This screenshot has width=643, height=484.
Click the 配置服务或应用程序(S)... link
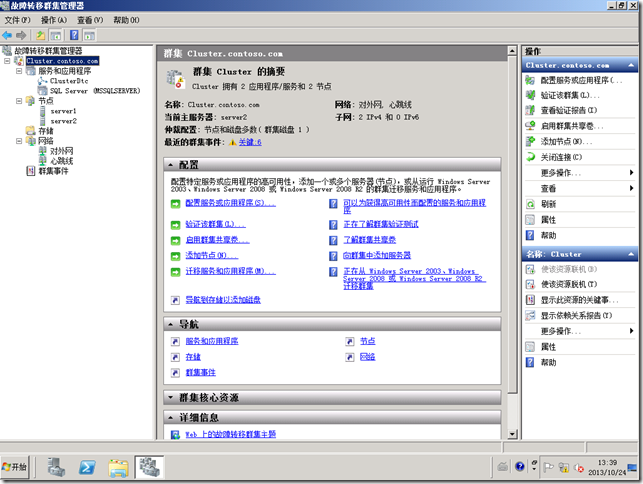(x=230, y=203)
